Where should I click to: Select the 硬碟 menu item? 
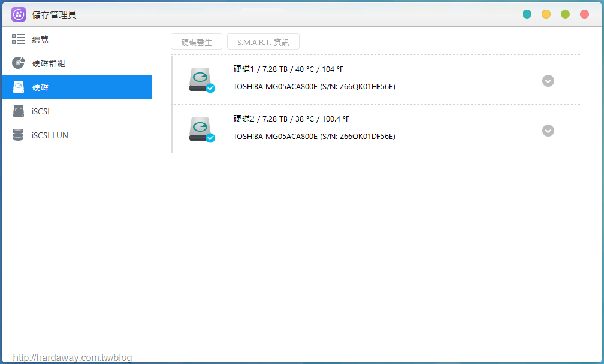(x=77, y=87)
